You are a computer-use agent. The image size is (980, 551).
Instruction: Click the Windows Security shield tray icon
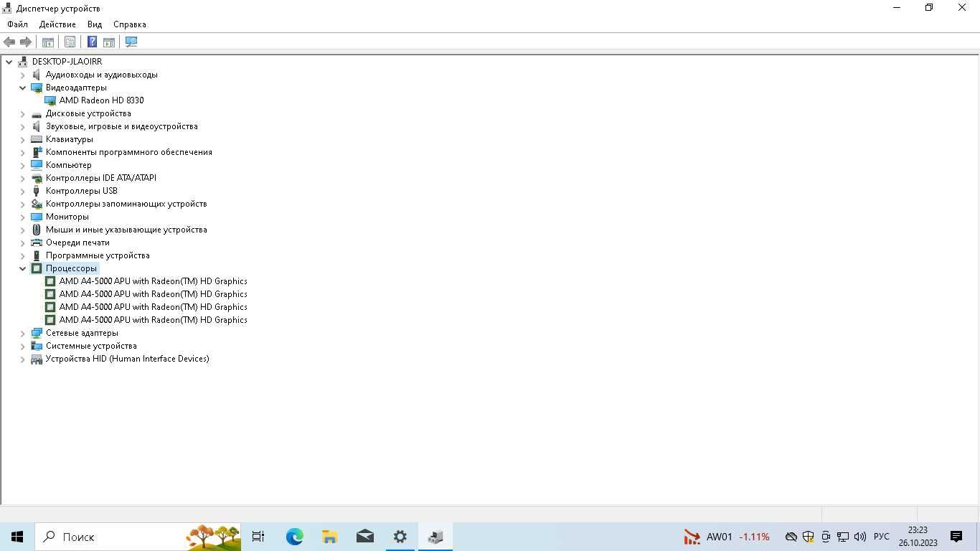click(x=809, y=537)
